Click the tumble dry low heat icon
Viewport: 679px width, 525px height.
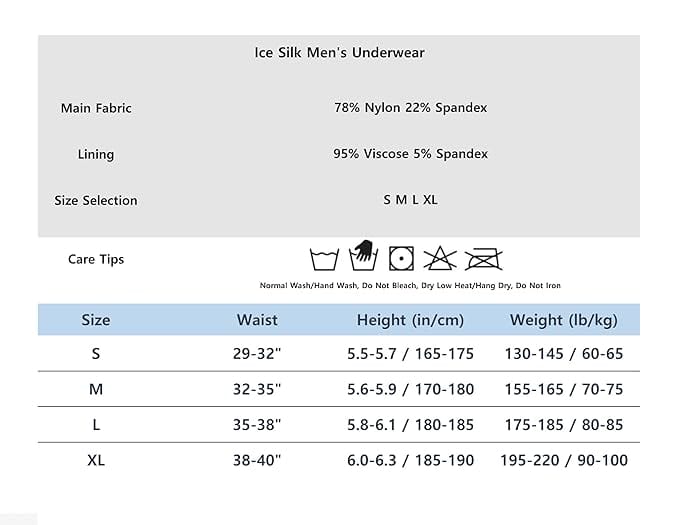point(401,258)
